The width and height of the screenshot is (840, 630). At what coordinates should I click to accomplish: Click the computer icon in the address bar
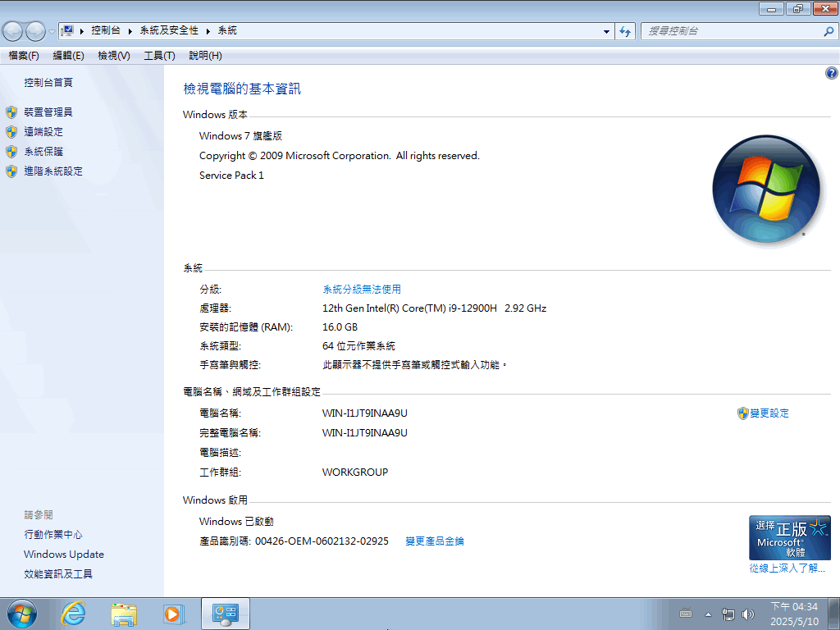click(x=67, y=30)
